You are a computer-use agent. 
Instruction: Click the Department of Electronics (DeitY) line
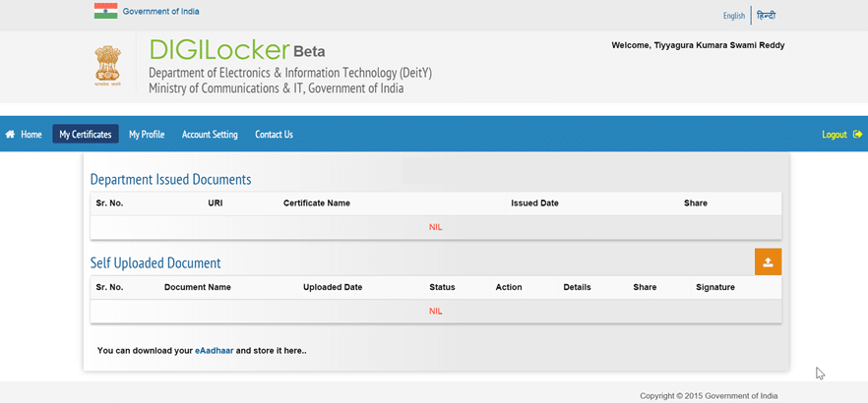tap(290, 73)
